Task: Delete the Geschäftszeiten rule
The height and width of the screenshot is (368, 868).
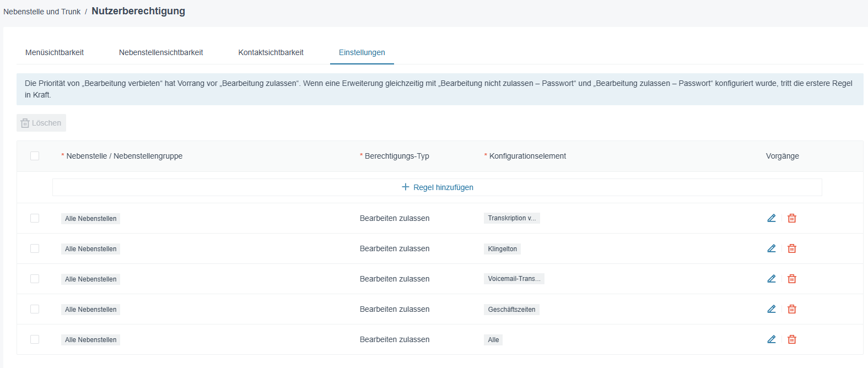Action: (792, 309)
